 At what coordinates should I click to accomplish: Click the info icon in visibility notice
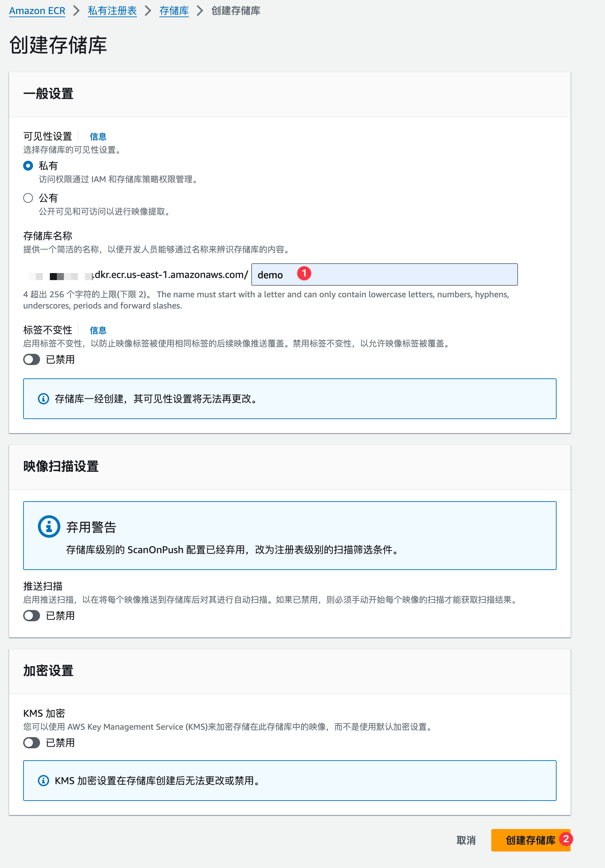(x=44, y=399)
